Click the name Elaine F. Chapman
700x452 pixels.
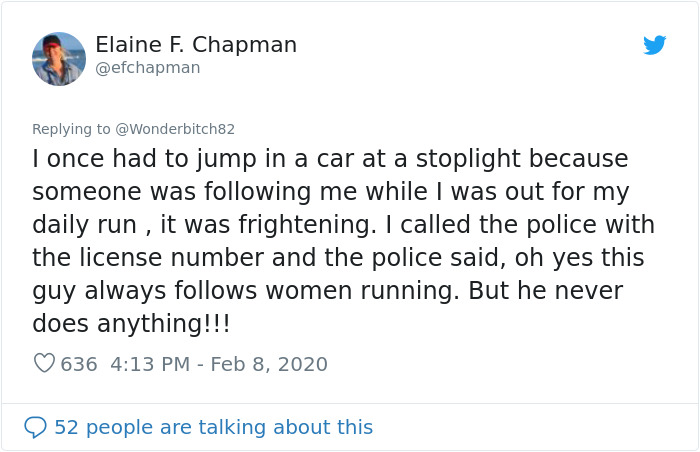click(196, 45)
